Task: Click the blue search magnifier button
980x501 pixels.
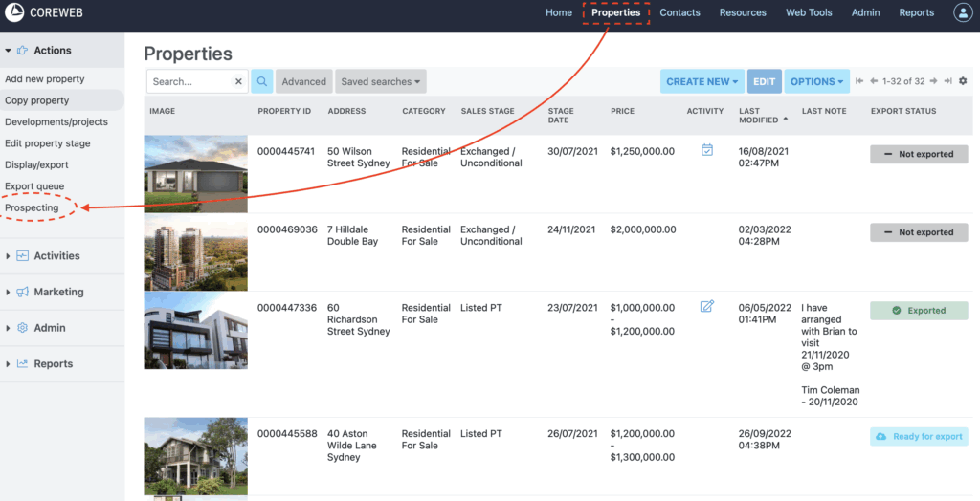Action: [261, 82]
